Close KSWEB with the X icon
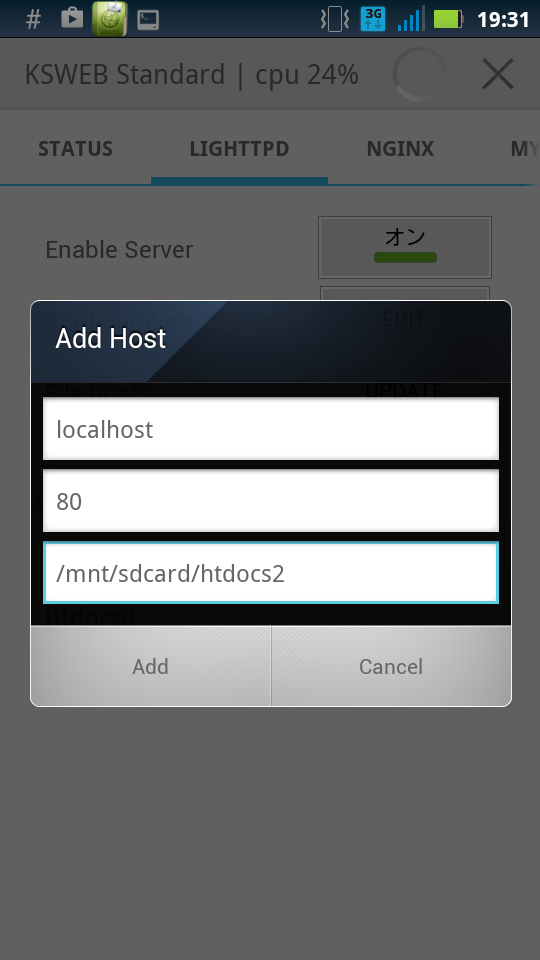 498,75
